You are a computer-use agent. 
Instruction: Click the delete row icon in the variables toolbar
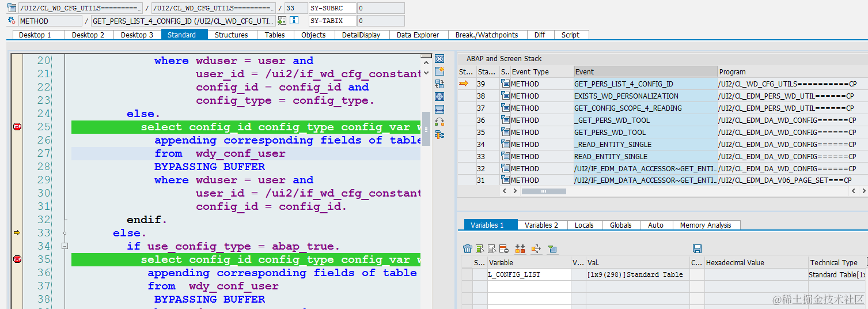click(x=504, y=249)
